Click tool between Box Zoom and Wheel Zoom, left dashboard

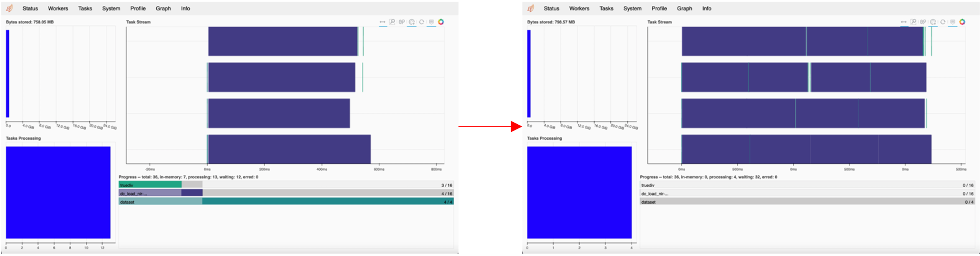[402, 22]
